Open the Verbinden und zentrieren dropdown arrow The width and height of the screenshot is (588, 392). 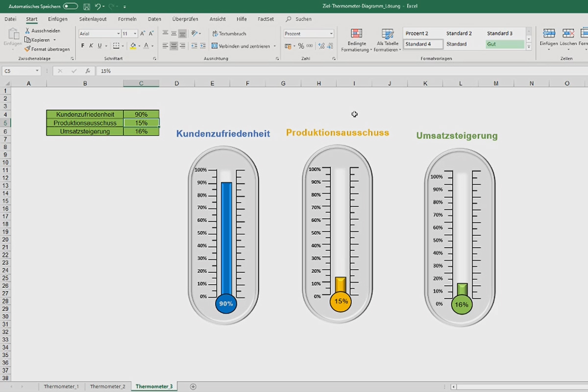(274, 46)
